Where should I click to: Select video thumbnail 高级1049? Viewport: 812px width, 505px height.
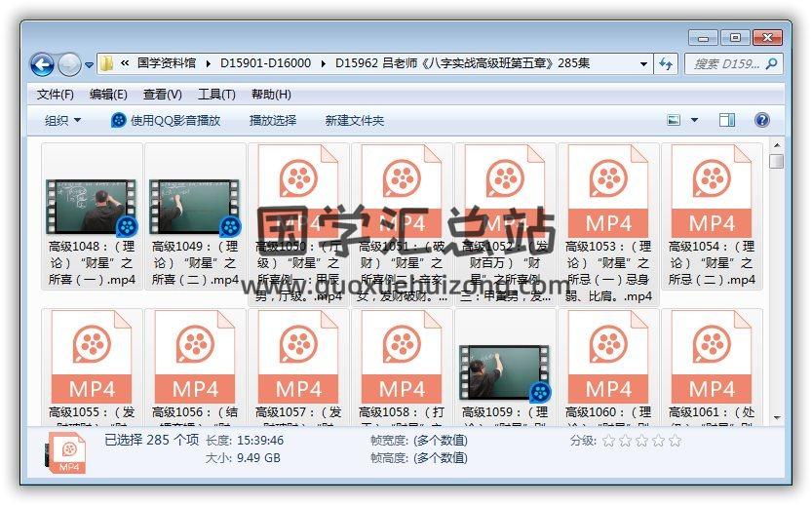tap(195, 207)
